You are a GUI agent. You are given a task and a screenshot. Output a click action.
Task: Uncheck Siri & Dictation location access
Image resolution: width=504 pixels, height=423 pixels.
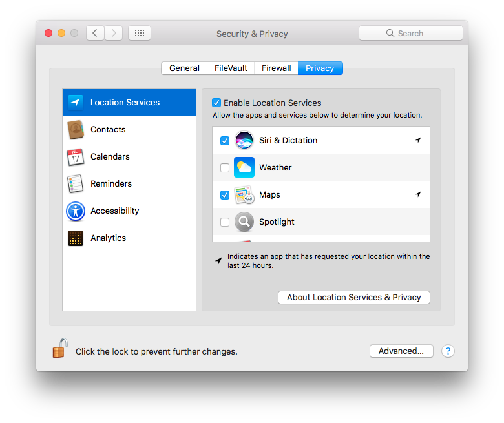225,141
